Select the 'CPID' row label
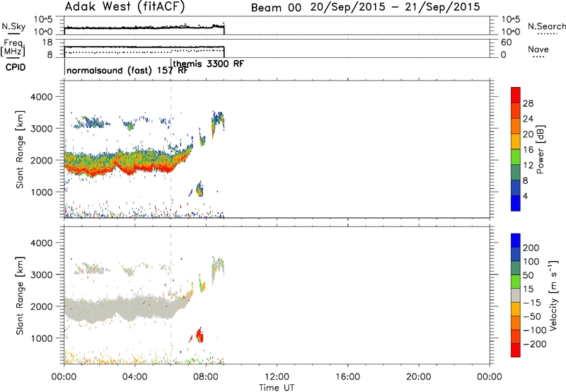The height and width of the screenshot is (392, 566). [x=16, y=67]
